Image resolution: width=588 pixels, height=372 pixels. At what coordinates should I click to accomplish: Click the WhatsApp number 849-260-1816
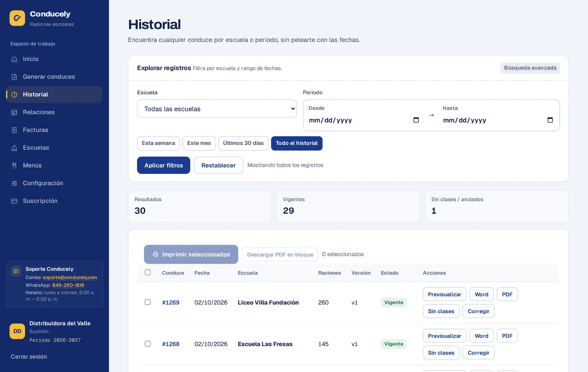click(68, 285)
